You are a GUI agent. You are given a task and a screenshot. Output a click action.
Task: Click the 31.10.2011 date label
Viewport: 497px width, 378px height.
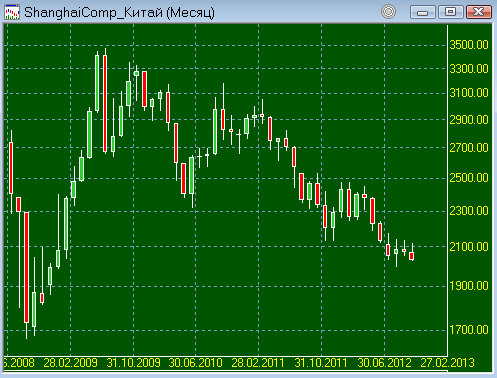tap(321, 363)
